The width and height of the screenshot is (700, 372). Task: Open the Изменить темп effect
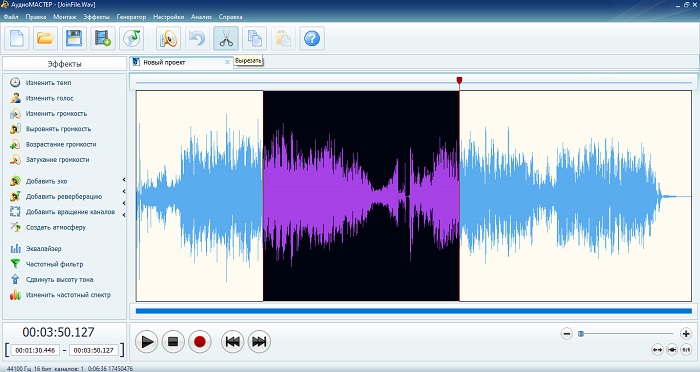click(x=48, y=83)
